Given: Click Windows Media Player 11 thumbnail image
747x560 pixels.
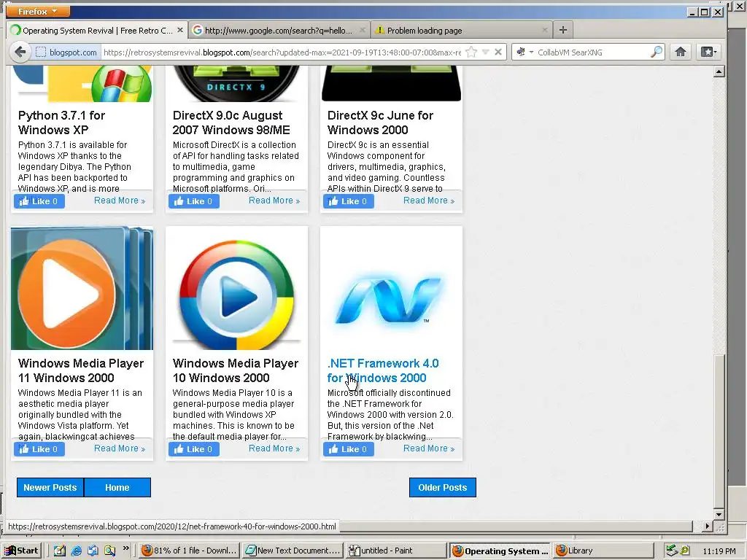Looking at the screenshot, I should pyautogui.click(x=82, y=289).
